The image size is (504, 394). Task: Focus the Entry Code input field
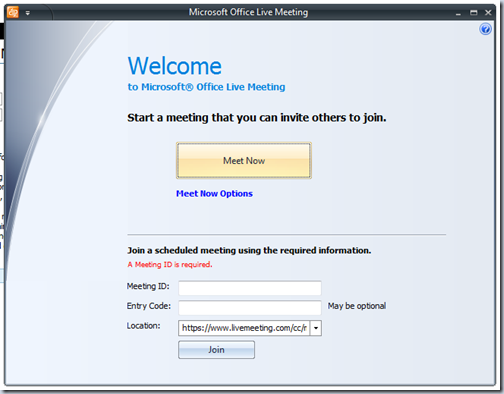[x=250, y=308]
